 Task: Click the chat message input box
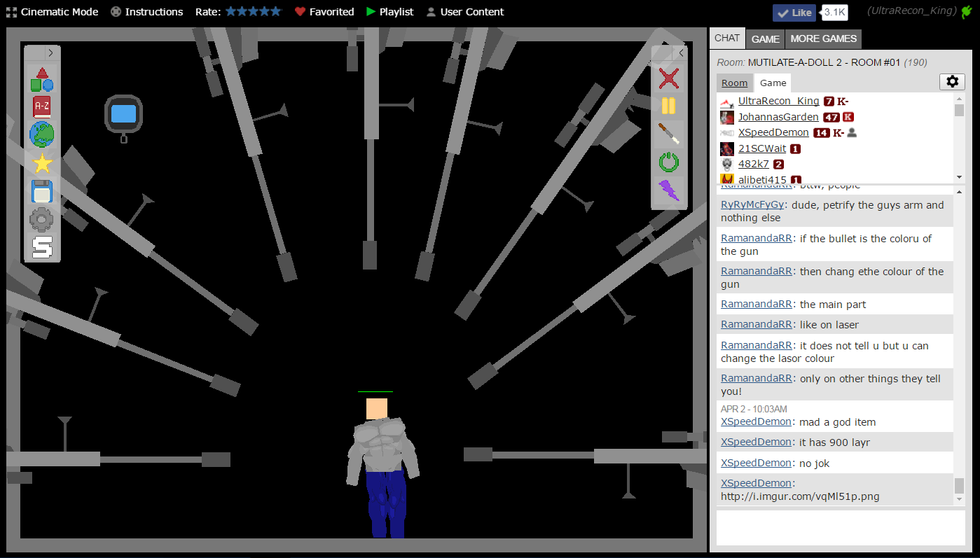tap(840, 527)
